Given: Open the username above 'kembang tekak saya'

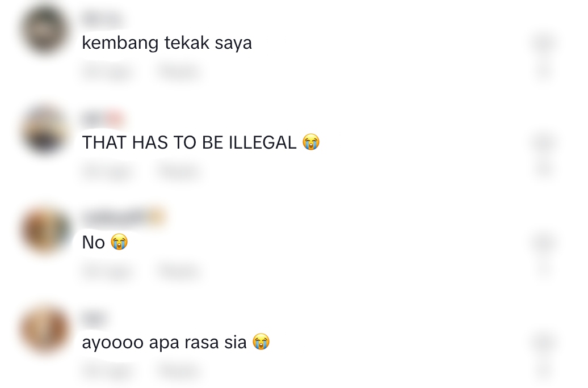Looking at the screenshot, I should pos(103,19).
